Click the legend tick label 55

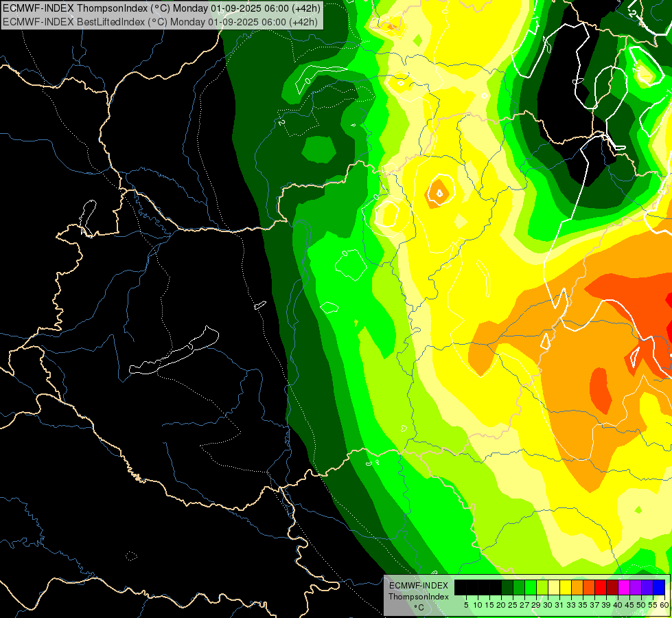[x=653, y=605]
